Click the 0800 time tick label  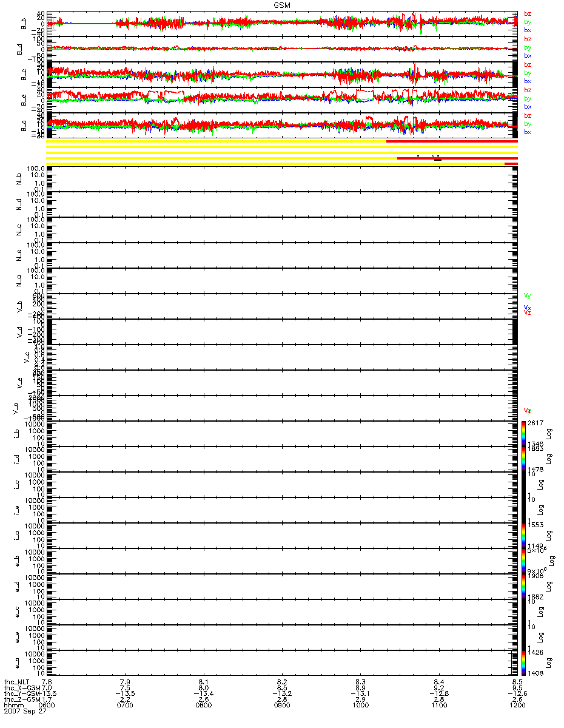204,706
